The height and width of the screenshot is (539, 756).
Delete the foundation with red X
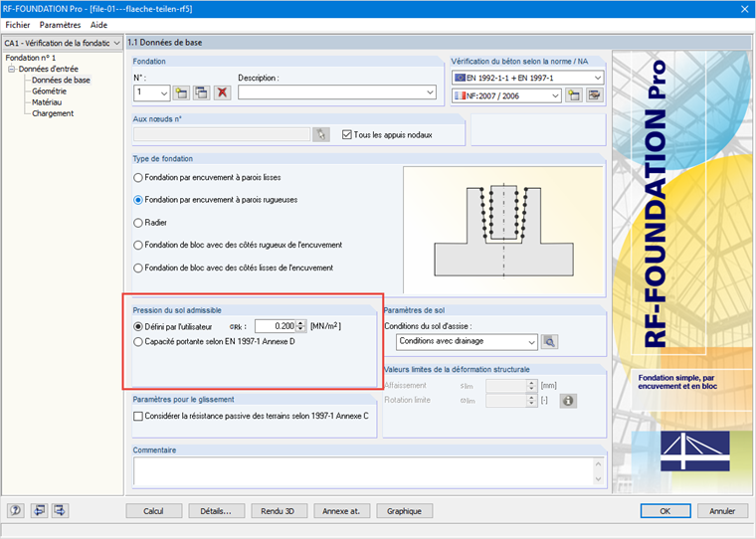(x=222, y=92)
